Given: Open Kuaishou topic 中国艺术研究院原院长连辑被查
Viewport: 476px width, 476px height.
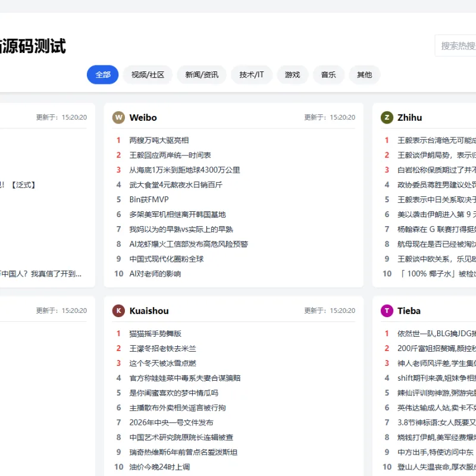Looking at the screenshot, I should tap(181, 437).
